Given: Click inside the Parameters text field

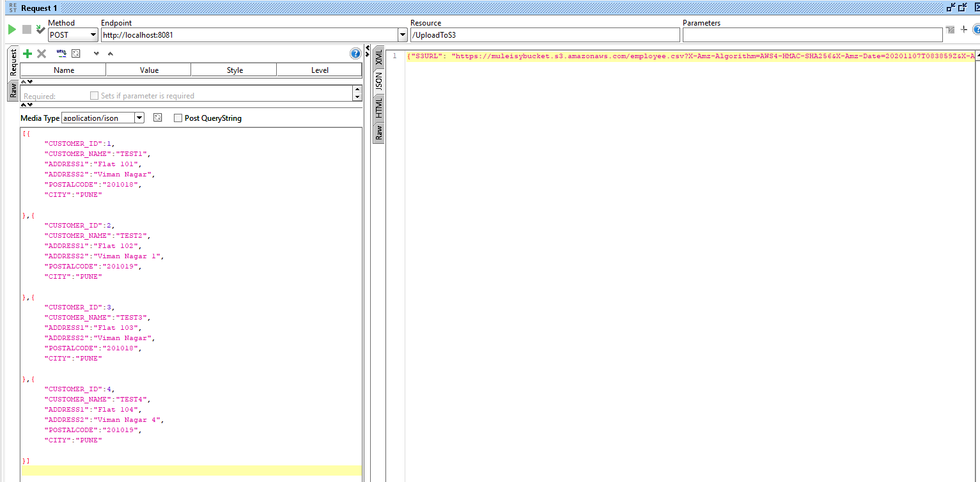Looking at the screenshot, I should [812, 35].
